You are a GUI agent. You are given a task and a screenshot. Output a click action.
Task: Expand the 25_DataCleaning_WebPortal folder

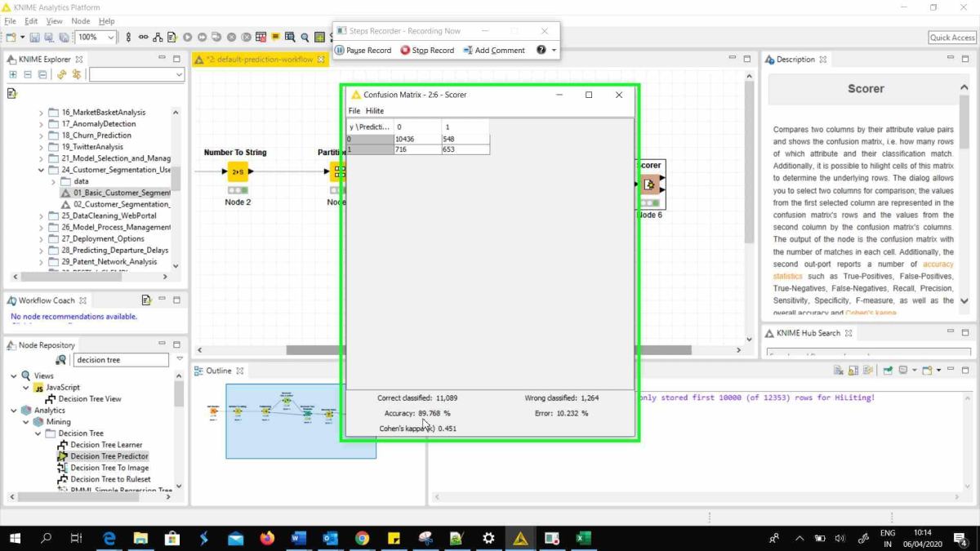point(42,216)
